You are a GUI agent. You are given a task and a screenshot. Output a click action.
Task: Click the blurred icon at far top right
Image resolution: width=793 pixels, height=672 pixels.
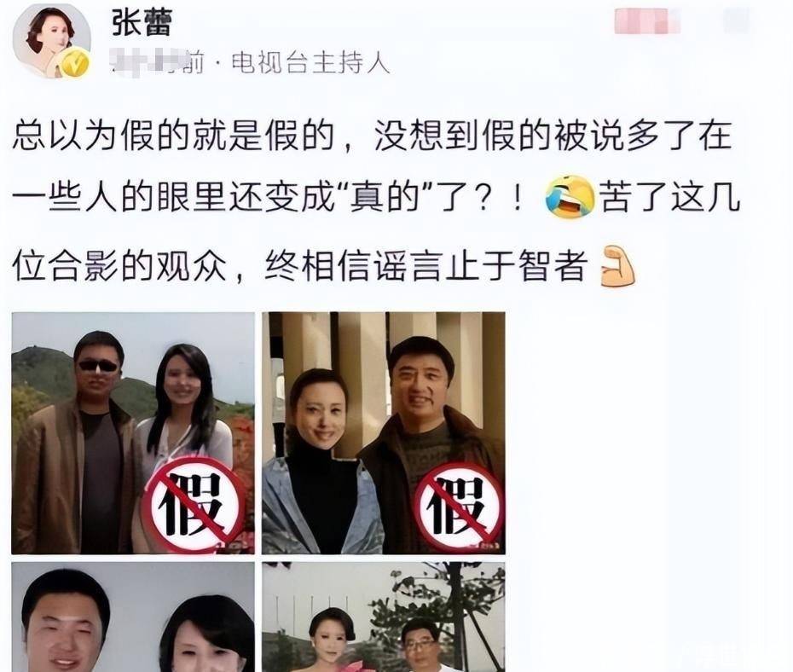coord(738,20)
